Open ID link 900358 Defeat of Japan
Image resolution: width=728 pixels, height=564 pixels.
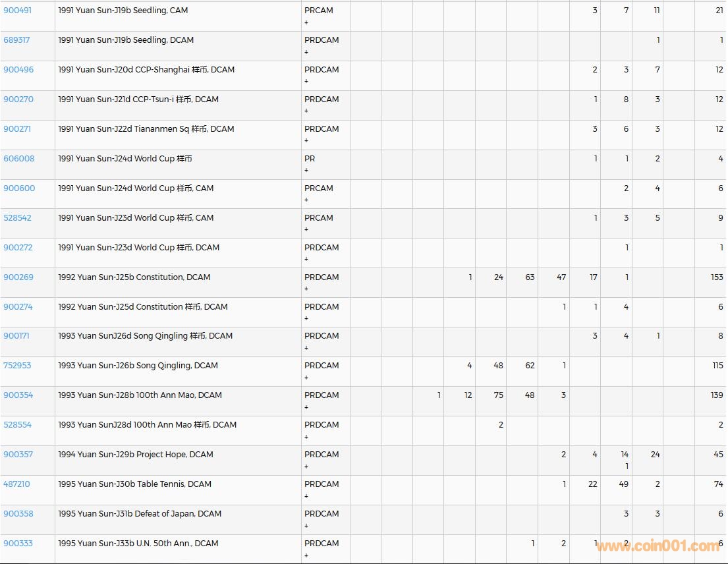click(x=18, y=514)
